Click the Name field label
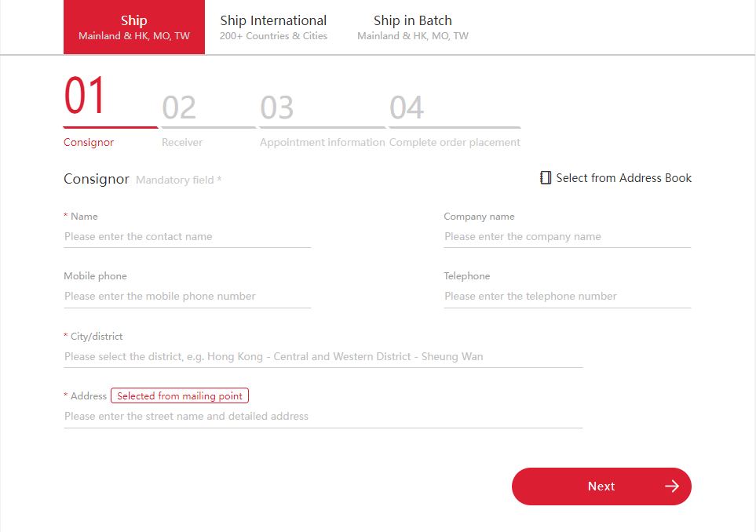Viewport: 756px width, 532px height. click(84, 217)
